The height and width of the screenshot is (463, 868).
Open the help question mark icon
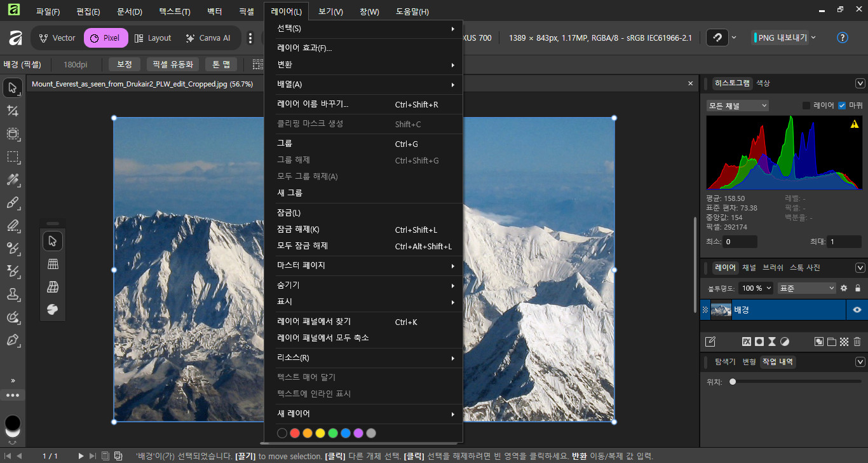843,38
